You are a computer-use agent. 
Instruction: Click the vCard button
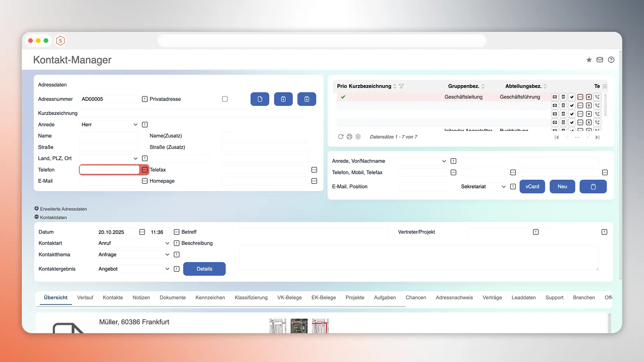pyautogui.click(x=532, y=186)
